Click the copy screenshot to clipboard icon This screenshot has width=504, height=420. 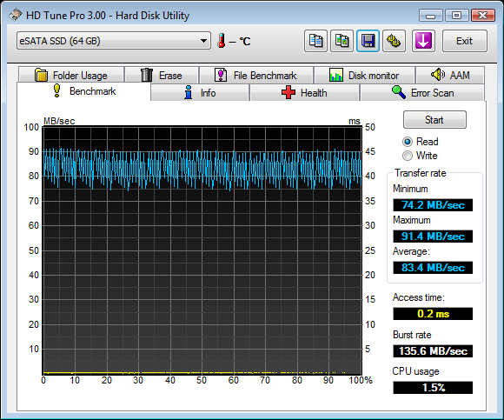[x=342, y=41]
